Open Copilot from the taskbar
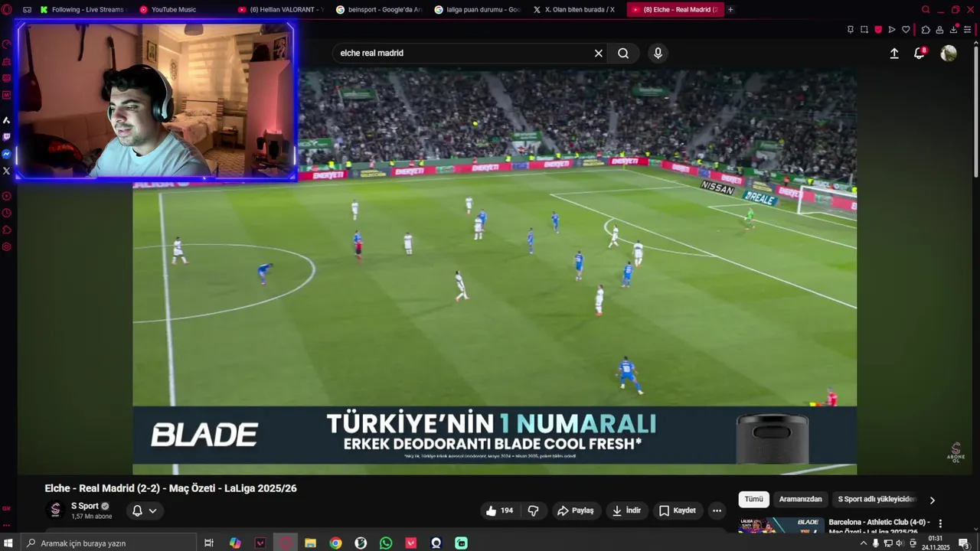The width and height of the screenshot is (980, 551). (235, 543)
